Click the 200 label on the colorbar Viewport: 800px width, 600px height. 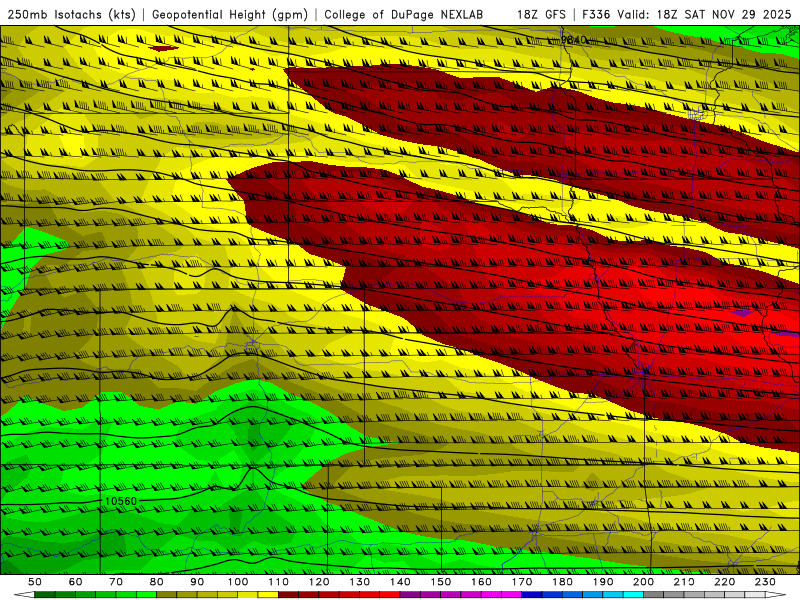(x=644, y=582)
